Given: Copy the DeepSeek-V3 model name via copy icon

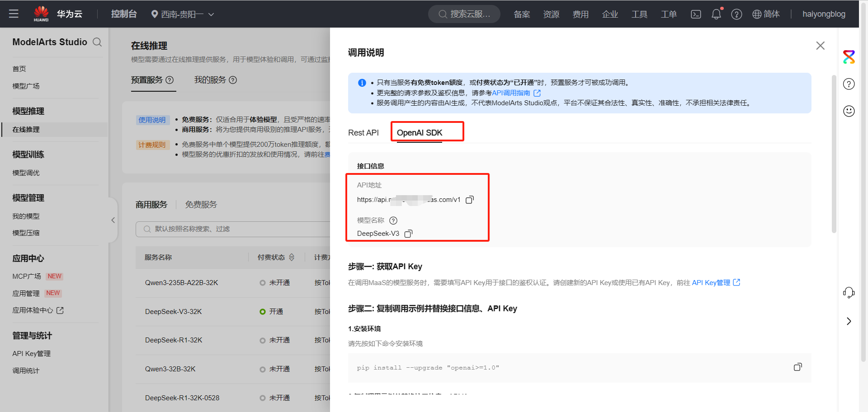Looking at the screenshot, I should click(408, 234).
